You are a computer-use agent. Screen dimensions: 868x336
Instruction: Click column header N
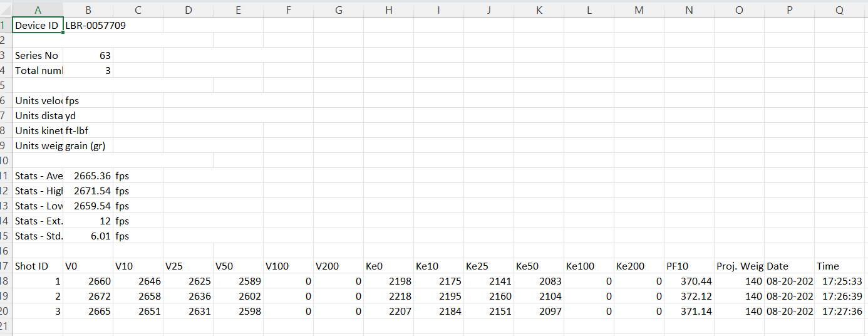point(689,9)
